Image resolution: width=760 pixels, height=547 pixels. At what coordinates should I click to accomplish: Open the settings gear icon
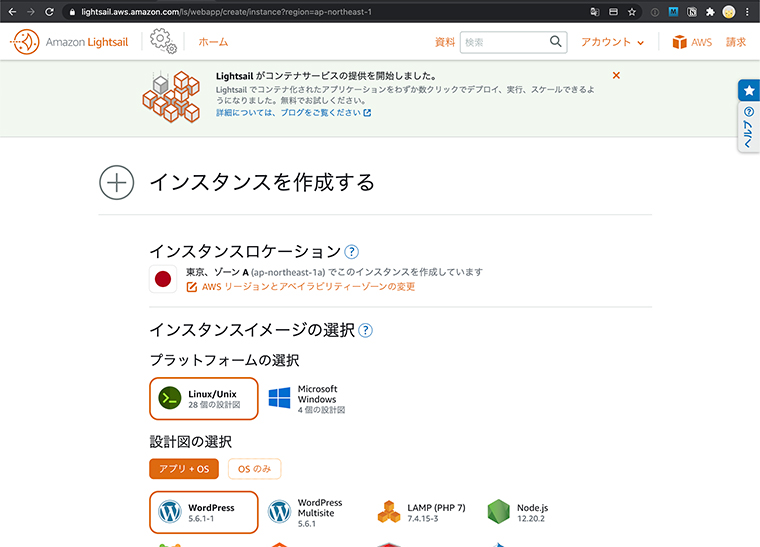[162, 41]
